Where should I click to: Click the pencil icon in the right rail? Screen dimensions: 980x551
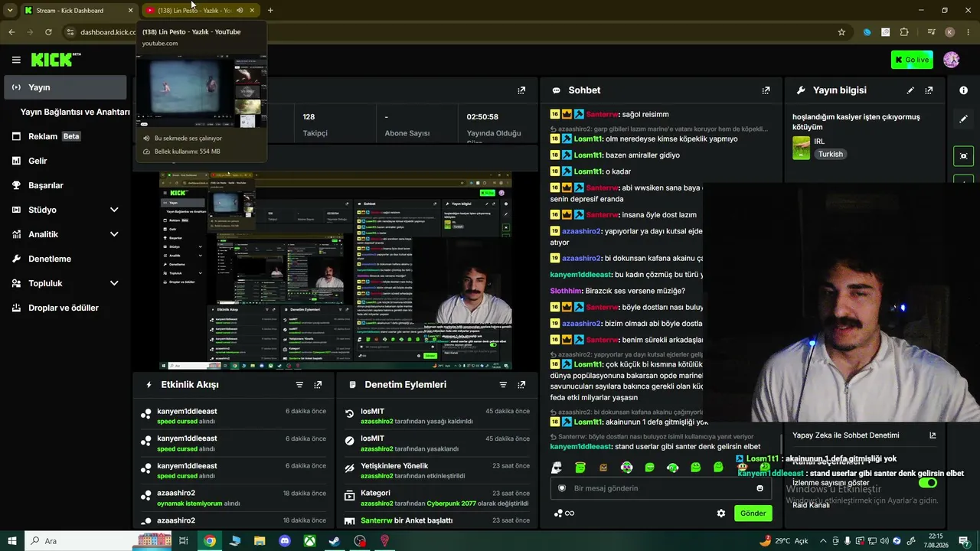(x=963, y=119)
